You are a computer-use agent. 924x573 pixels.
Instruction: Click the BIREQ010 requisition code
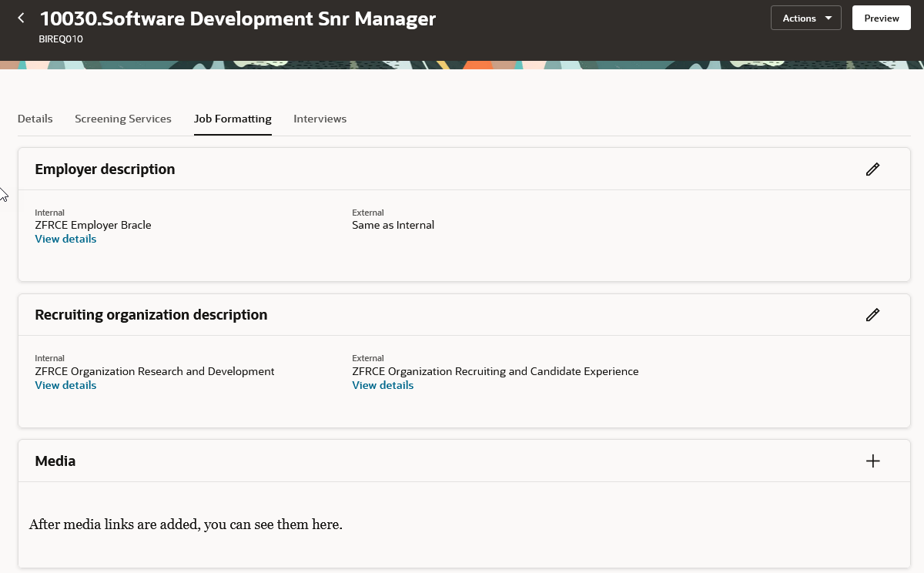pyautogui.click(x=61, y=39)
